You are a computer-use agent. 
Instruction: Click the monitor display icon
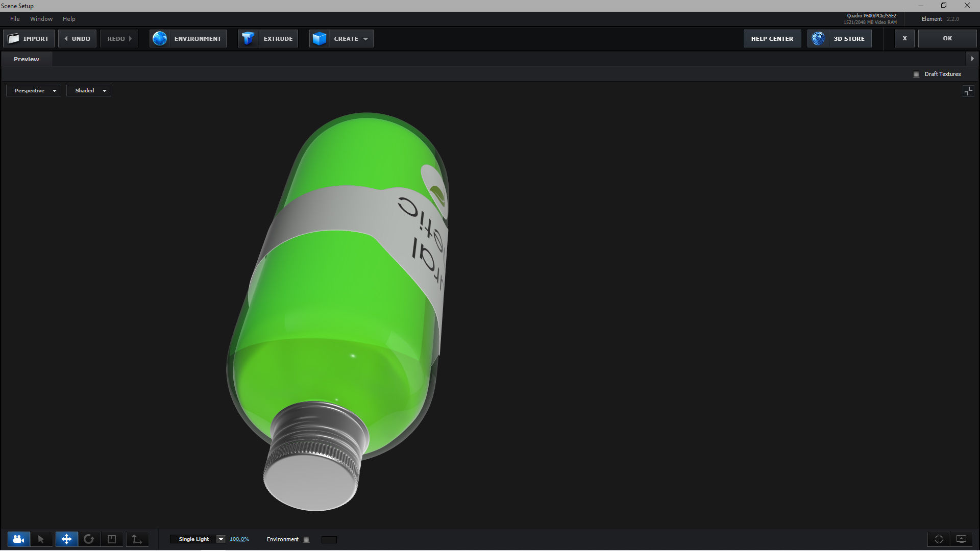coord(961,539)
